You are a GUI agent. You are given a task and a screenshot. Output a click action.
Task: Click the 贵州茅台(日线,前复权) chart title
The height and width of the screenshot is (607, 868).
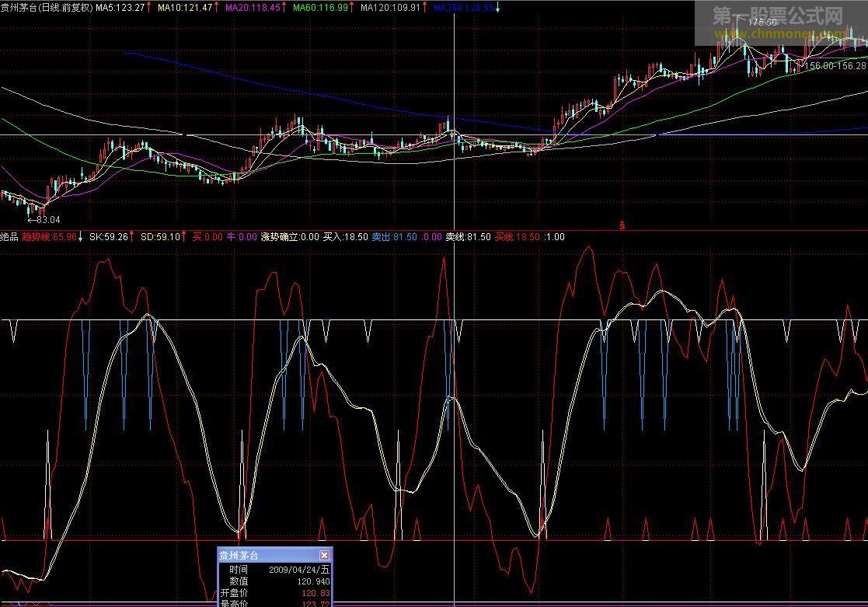point(47,7)
